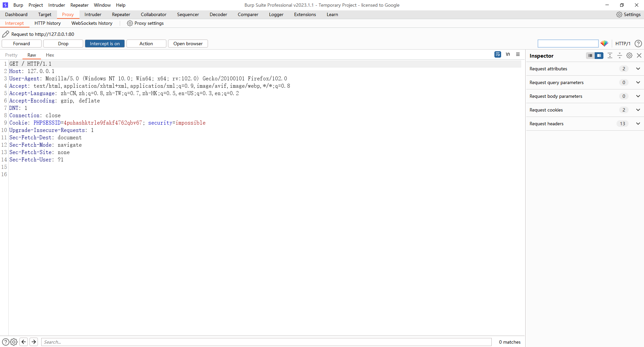Expand Request query parameters section
644x347 pixels.
(x=585, y=82)
